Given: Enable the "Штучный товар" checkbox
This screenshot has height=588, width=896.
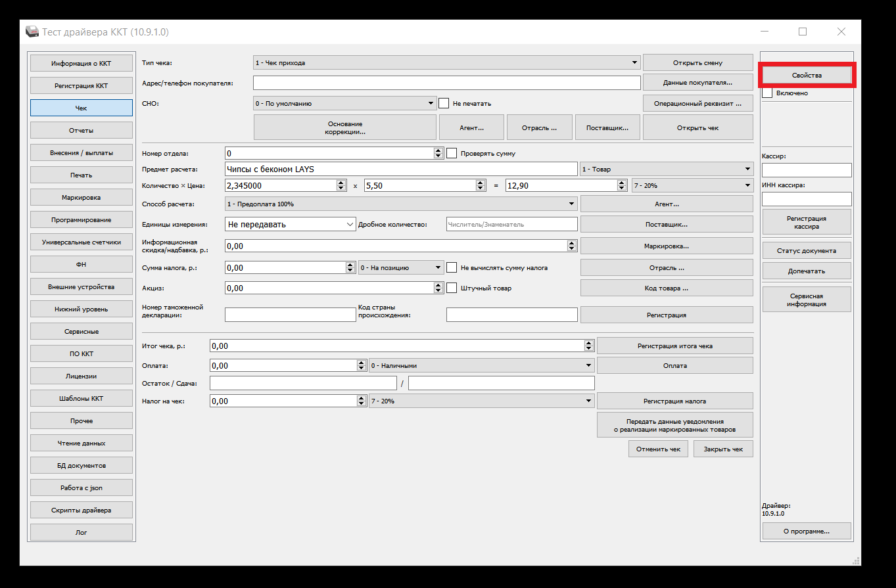Looking at the screenshot, I should [452, 288].
